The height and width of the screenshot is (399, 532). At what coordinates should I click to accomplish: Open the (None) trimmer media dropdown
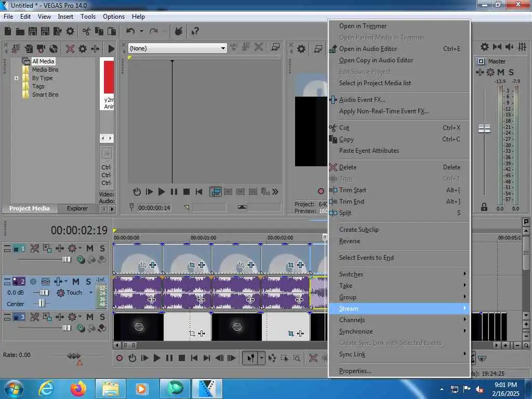point(177,48)
